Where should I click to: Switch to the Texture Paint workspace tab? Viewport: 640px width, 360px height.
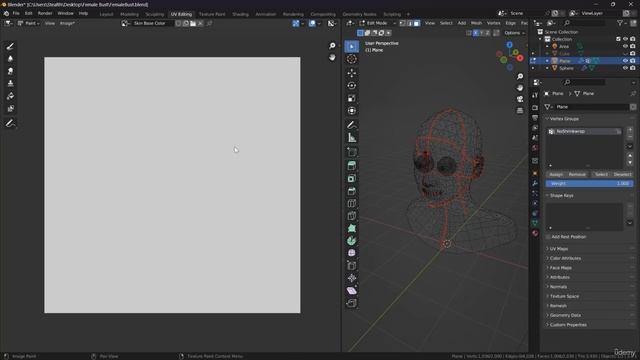click(x=212, y=14)
